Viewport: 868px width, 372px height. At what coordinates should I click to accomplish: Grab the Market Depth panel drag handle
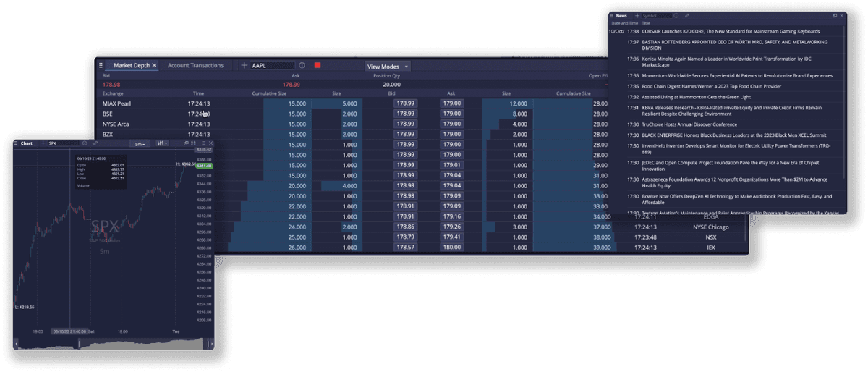click(101, 66)
